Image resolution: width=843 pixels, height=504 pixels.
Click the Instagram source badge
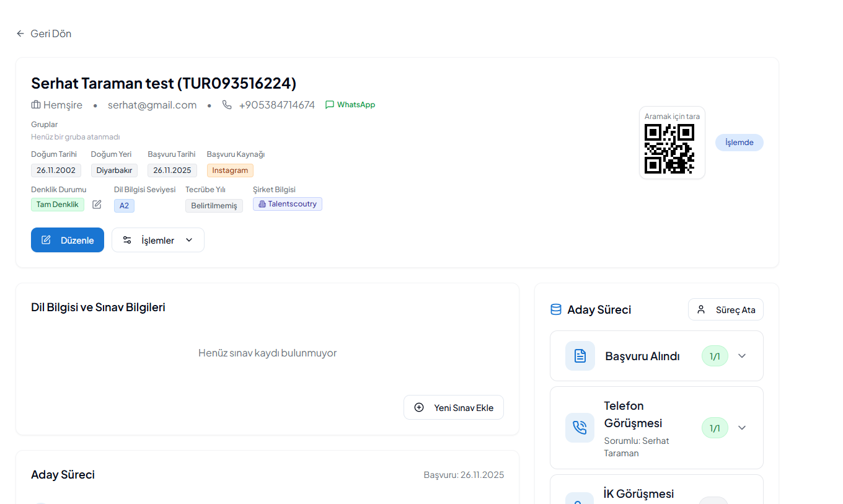tap(230, 170)
